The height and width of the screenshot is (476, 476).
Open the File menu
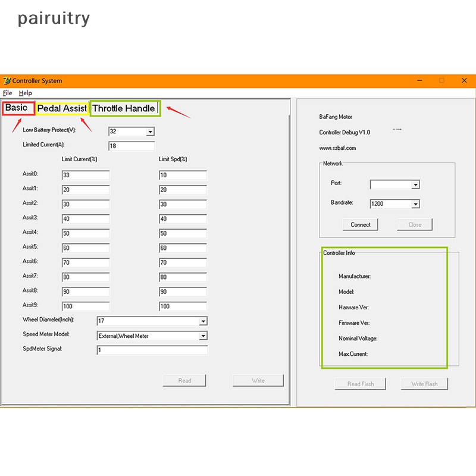[7, 93]
